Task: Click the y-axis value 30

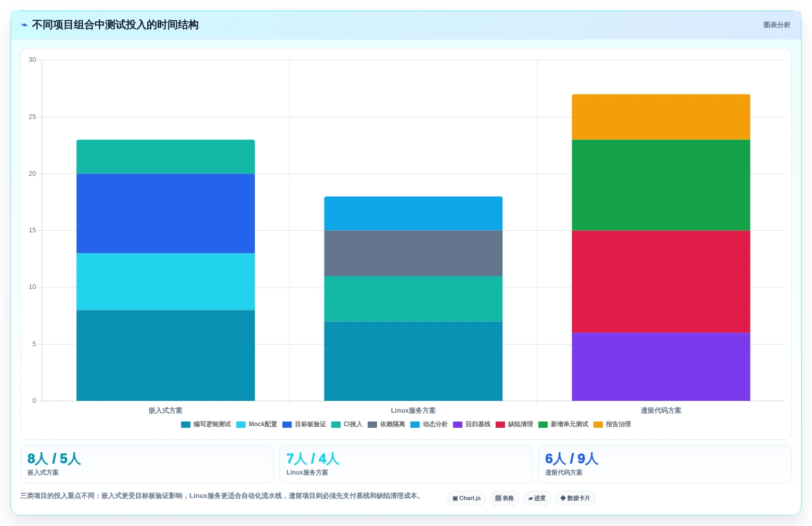Action: coord(32,60)
